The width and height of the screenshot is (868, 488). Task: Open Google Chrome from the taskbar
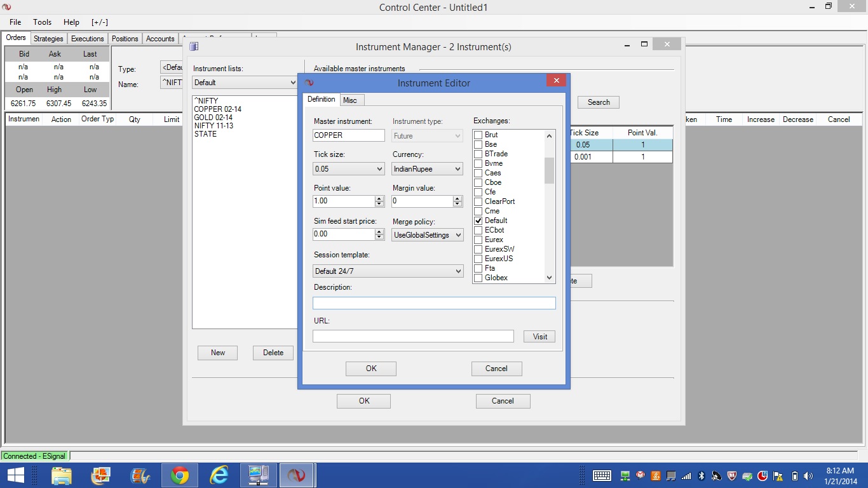coord(180,475)
